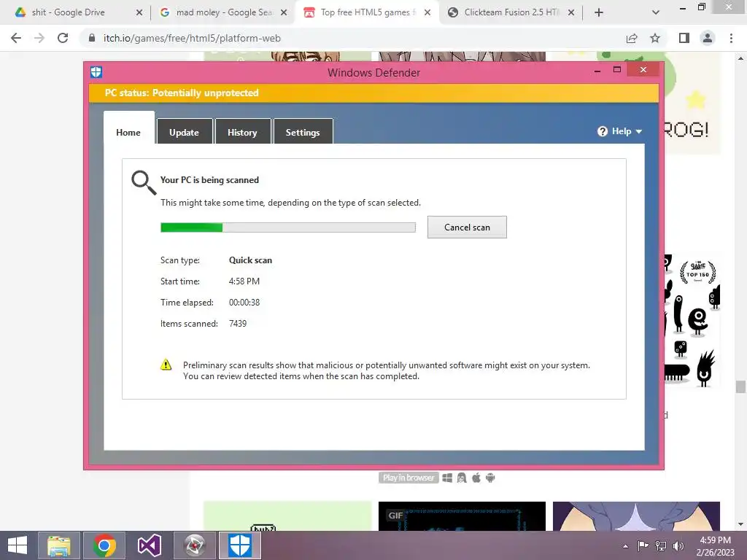Reload the itch.io page
Viewport: 747px width, 560px height.
click(x=63, y=38)
